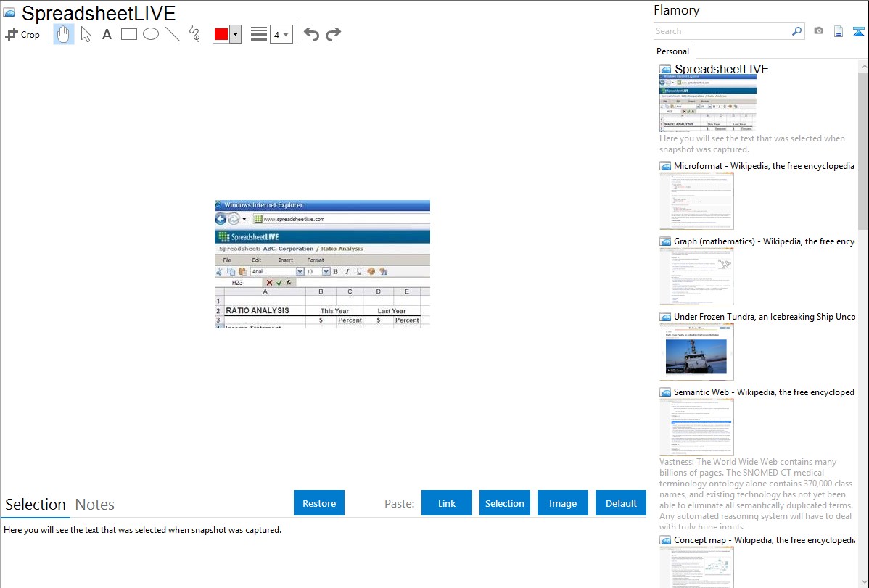Select the ellipse shape tool
Image resolution: width=869 pixels, height=588 pixels.
[151, 34]
